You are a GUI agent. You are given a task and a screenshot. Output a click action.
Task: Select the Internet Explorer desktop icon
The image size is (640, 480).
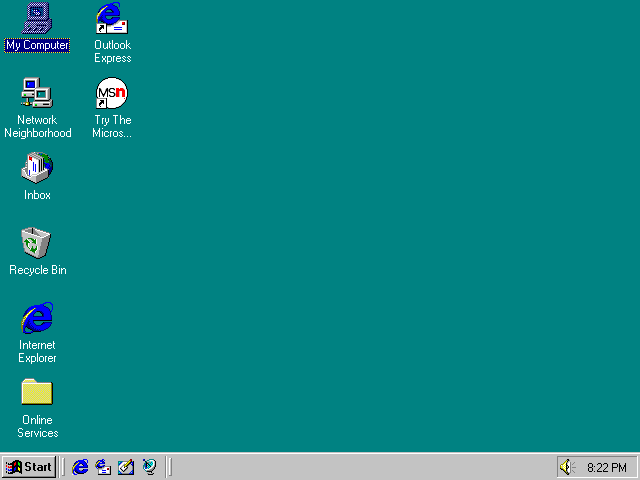pyautogui.click(x=37, y=318)
